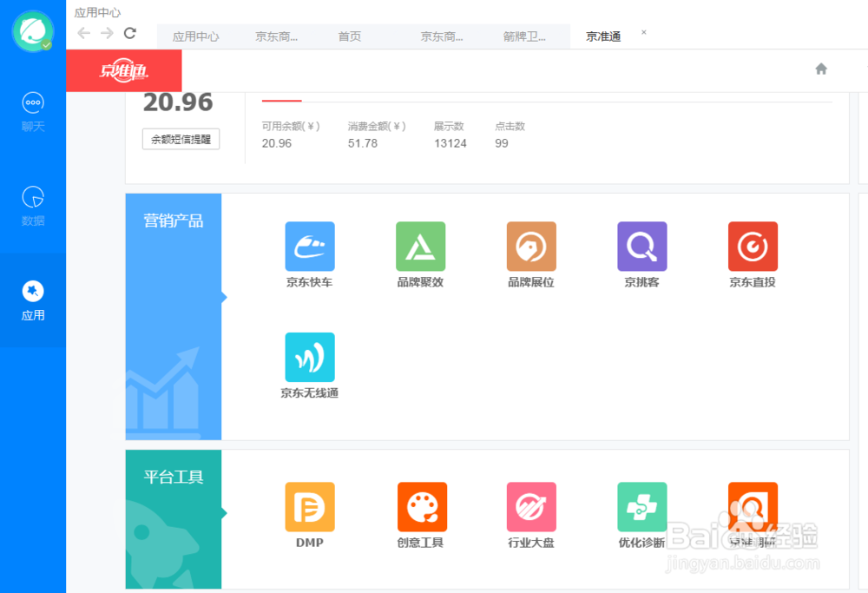868x593 pixels.
Task: Close the 京准通 tab
Action: [x=644, y=32]
